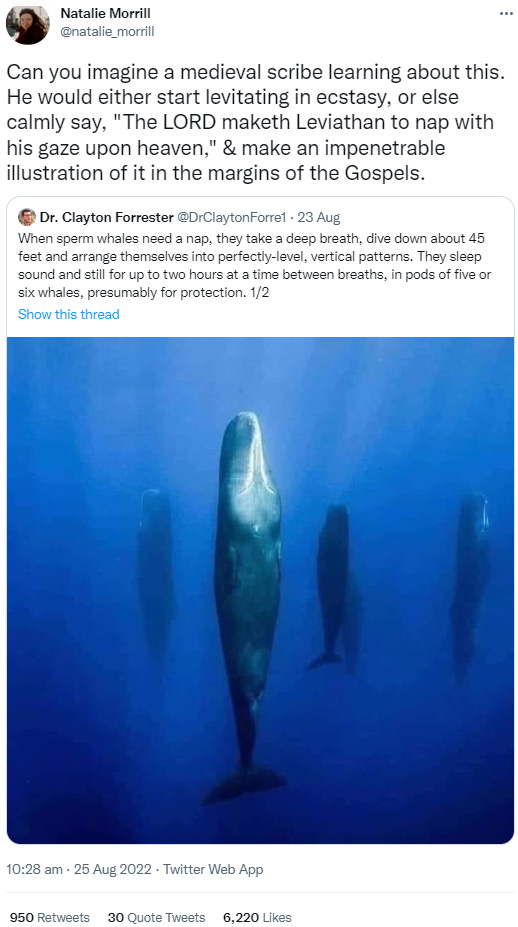Viewport: 518px width, 927px height.
Task: Click the Twitter Web App source link
Action: [213, 869]
